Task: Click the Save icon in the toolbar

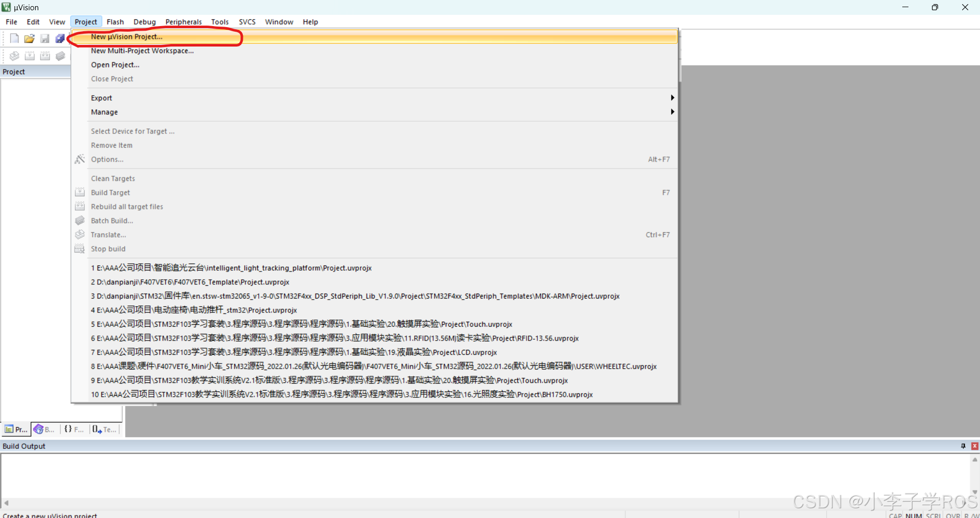Action: point(44,38)
